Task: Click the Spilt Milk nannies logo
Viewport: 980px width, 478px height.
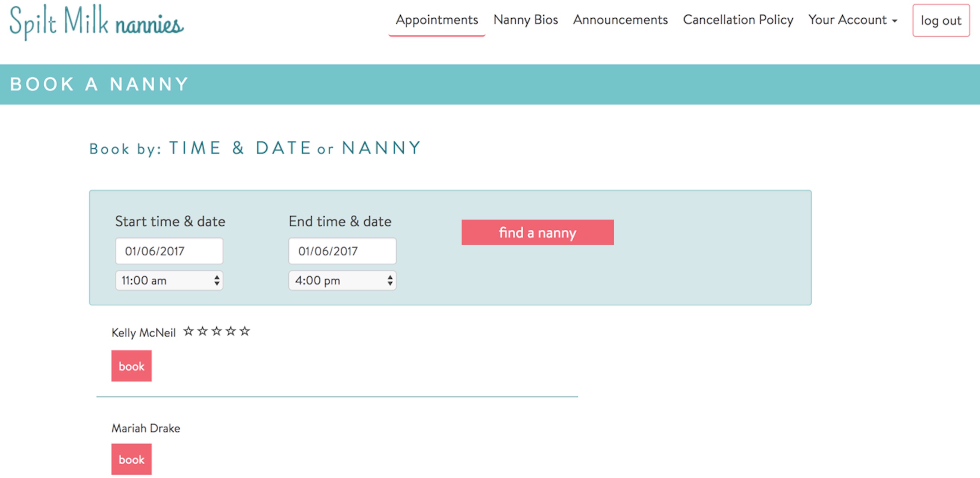Action: [96, 22]
